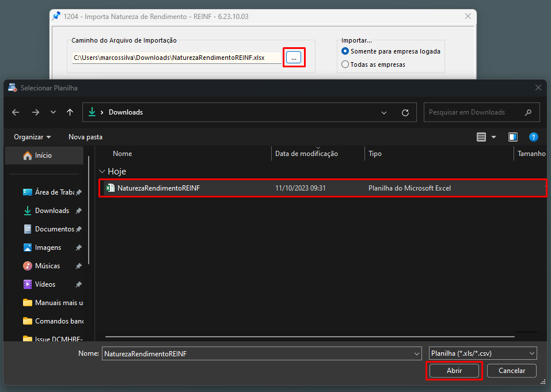Open the Organizar menu
This screenshot has height=392, width=551.
tap(32, 137)
